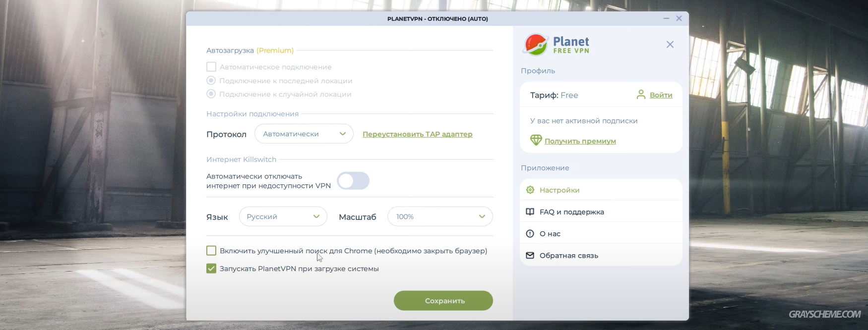Click the Planet Free VPN logo

tap(556, 45)
